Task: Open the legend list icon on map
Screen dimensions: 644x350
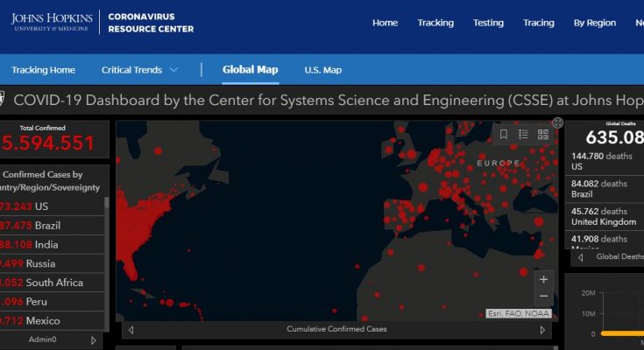Action: tap(523, 134)
